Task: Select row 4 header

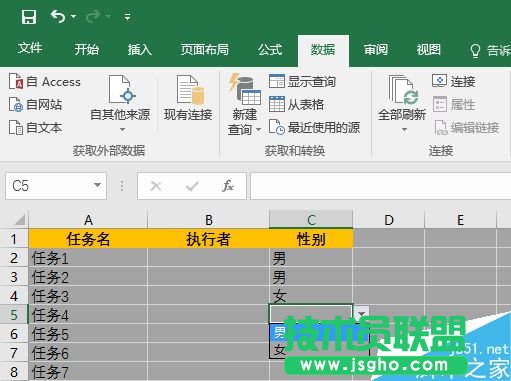Action: click(x=14, y=296)
